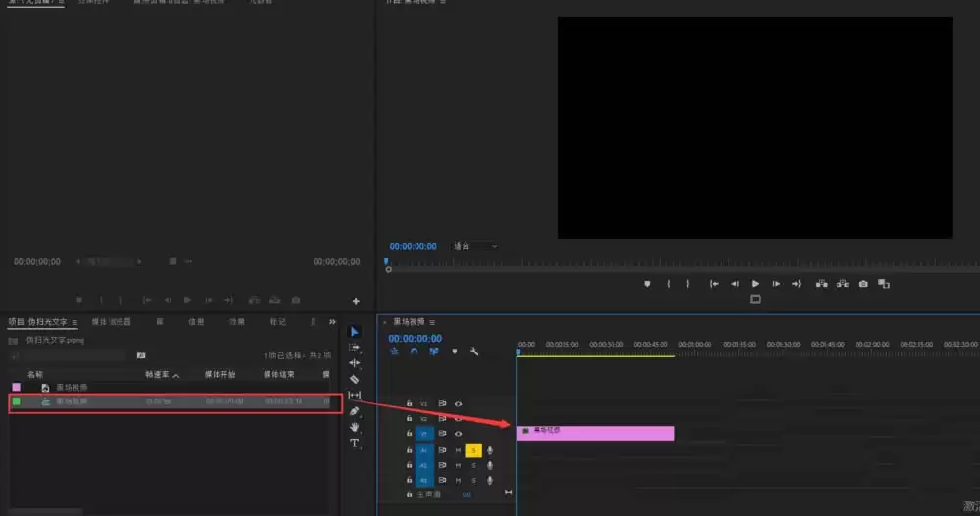Click the green label swatch in project list
980x516 pixels.
pos(16,401)
